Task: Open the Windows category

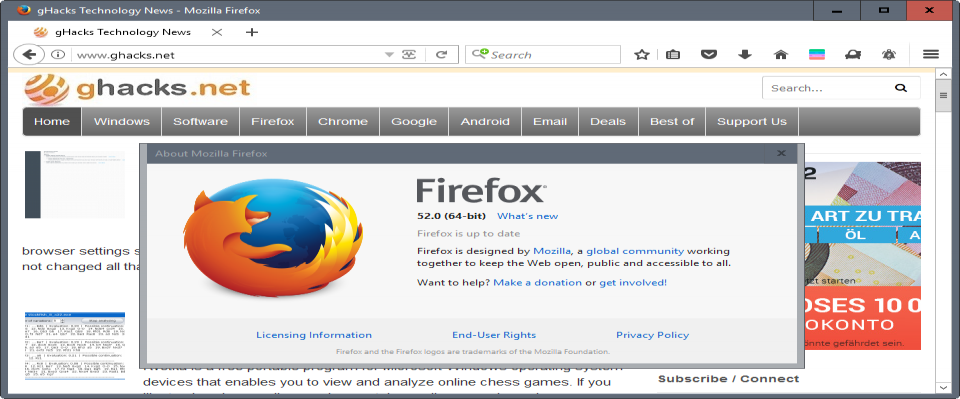Action: (x=121, y=121)
